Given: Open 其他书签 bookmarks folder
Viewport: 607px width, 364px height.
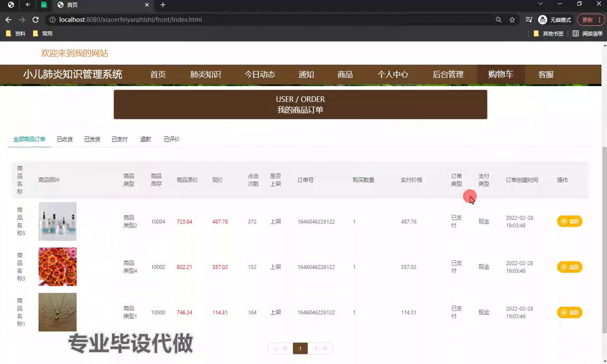Looking at the screenshot, I should 548,33.
